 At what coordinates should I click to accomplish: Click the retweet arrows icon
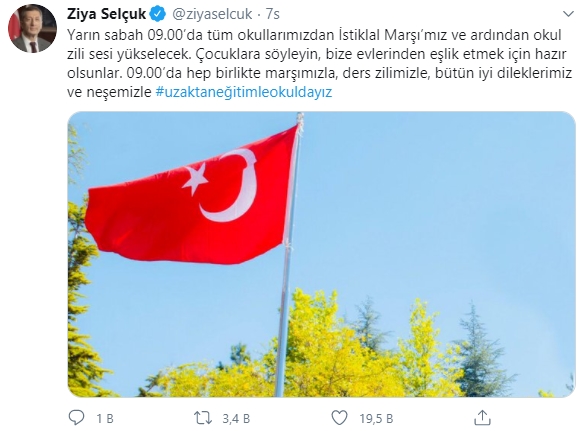point(203,418)
